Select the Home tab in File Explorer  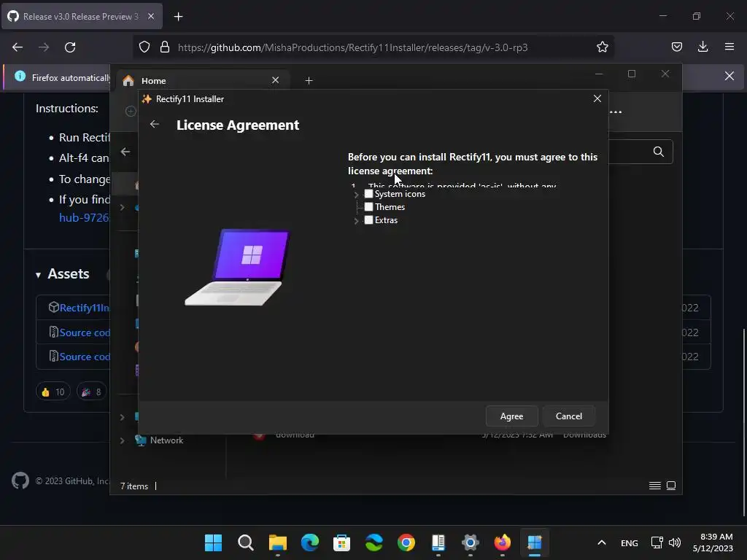coord(203,80)
